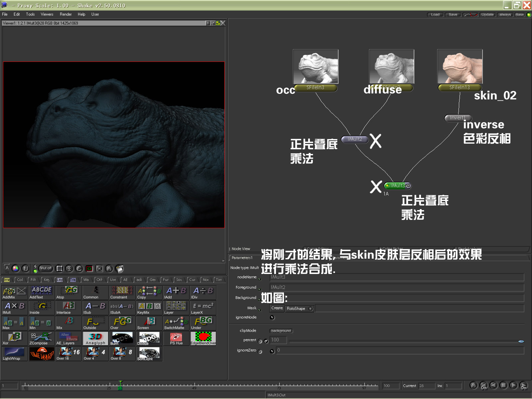The image size is (532, 399).
Task: Toggle the green indicator next to Base
Action: (529, 15)
